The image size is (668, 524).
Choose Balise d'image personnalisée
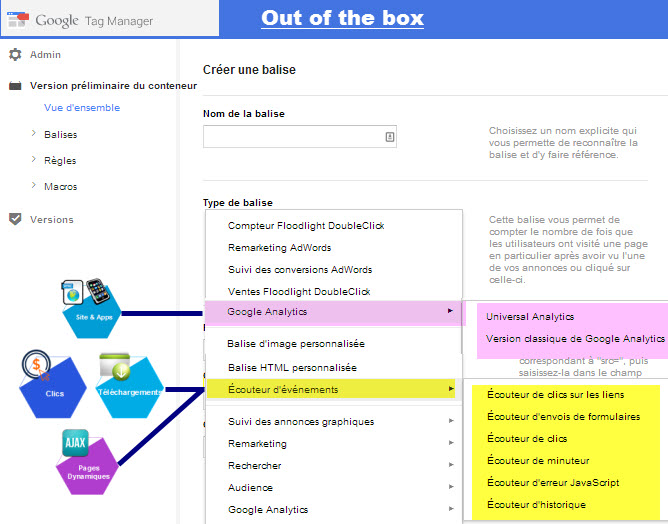[x=296, y=344]
